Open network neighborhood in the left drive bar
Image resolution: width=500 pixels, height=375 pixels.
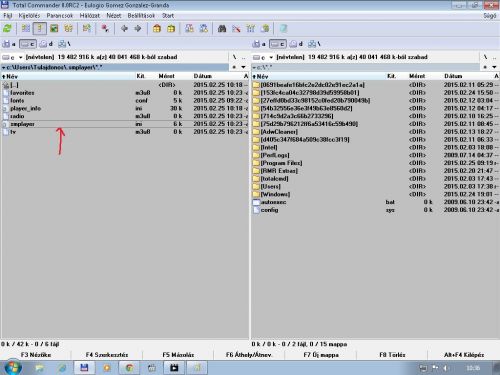point(64,44)
